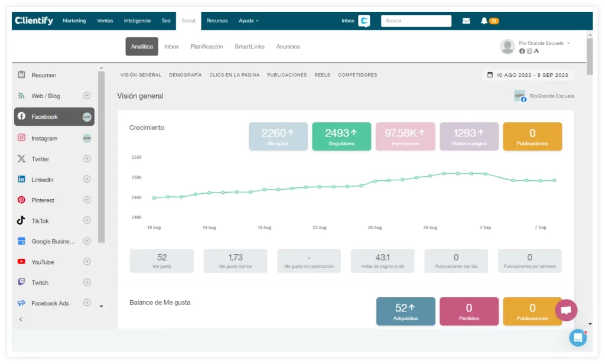Add a YouTube account with plus icon
Viewport: 605px width, 364px height.
[x=87, y=262]
